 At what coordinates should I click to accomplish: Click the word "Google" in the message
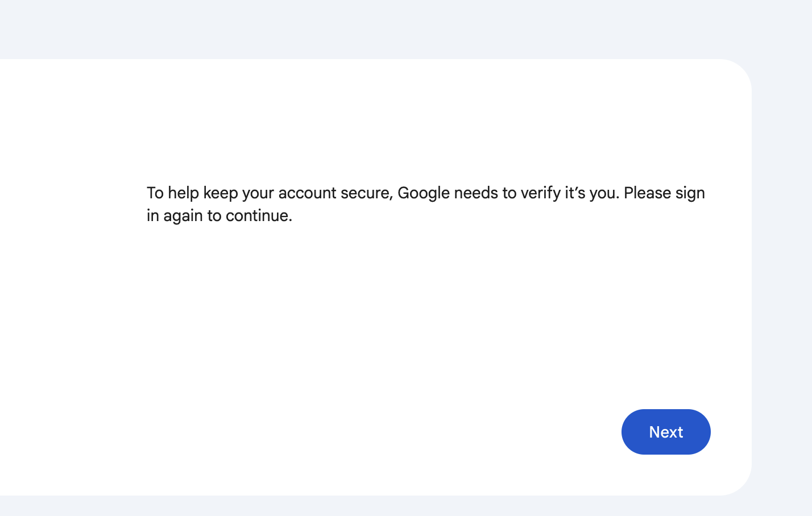tap(424, 193)
